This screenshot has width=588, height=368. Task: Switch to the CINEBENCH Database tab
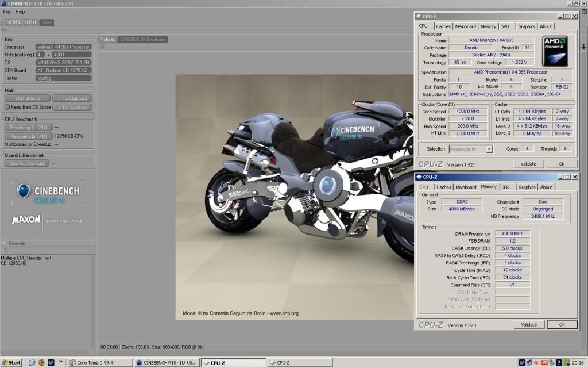pyautogui.click(x=142, y=39)
